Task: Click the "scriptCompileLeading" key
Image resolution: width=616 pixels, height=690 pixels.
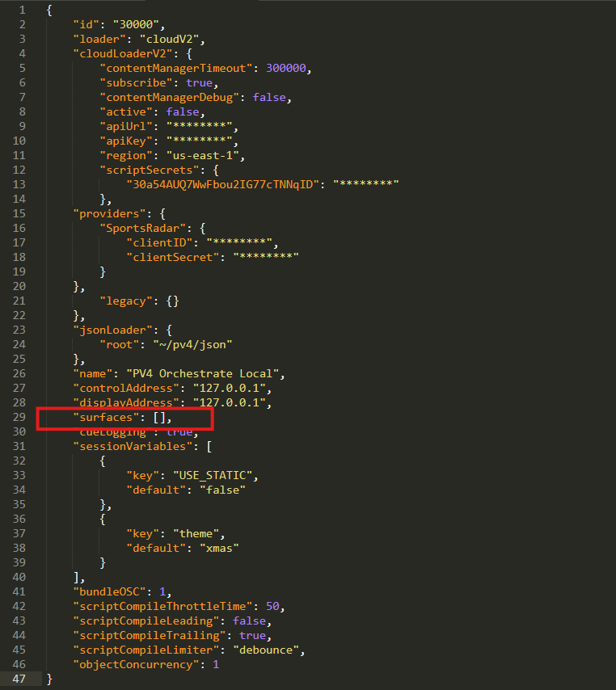Action: pos(146,621)
